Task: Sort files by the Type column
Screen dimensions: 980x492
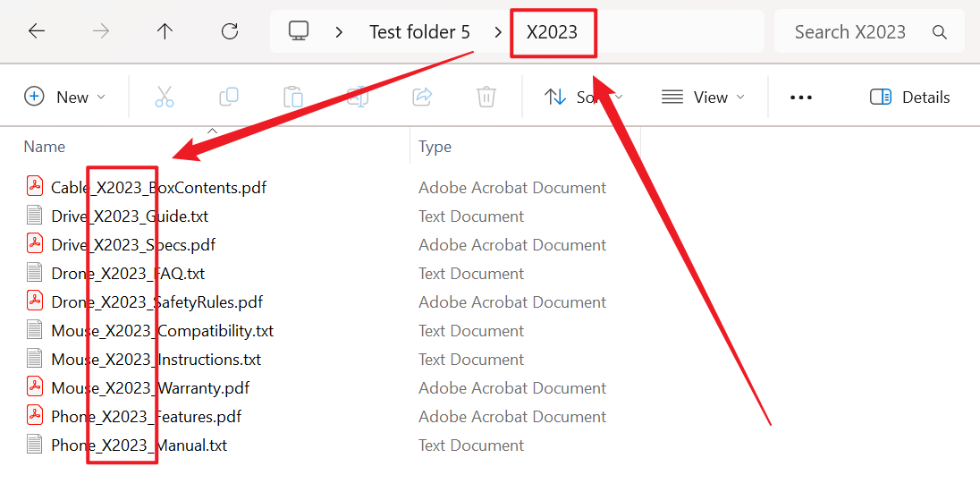Action: (x=435, y=147)
